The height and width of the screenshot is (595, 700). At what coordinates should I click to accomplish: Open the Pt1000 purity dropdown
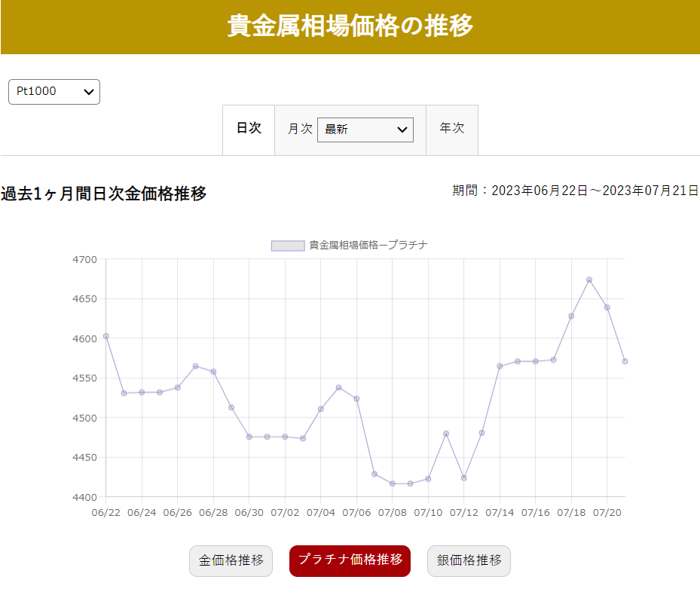54,92
